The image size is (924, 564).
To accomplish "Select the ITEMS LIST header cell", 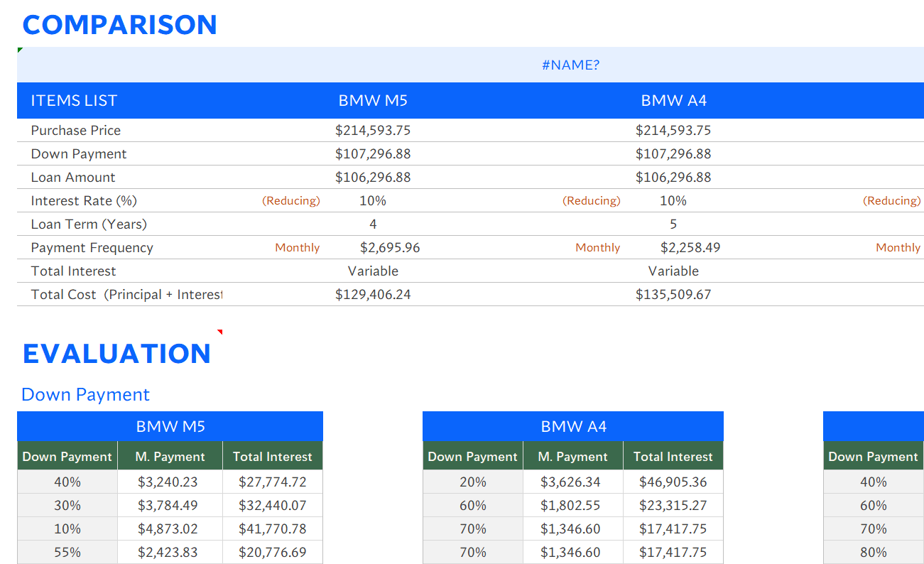I will [x=74, y=100].
